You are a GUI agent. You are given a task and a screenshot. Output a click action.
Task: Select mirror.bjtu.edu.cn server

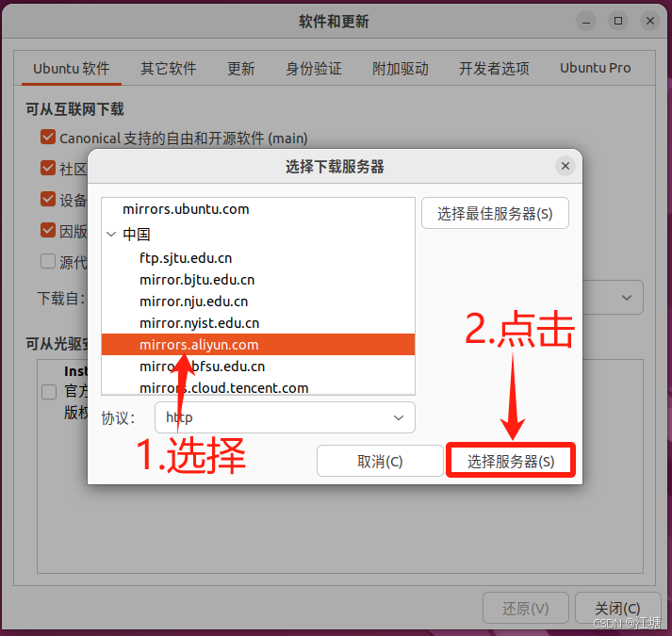click(258, 280)
